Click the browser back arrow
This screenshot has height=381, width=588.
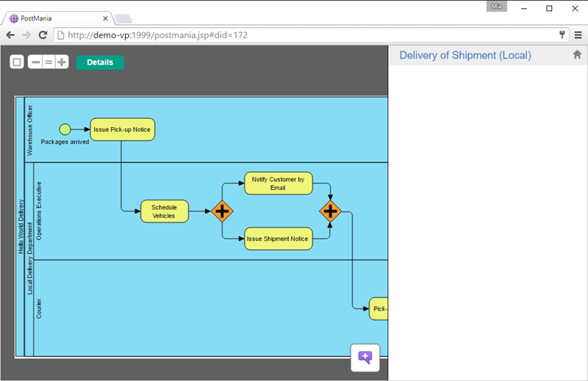(10, 35)
